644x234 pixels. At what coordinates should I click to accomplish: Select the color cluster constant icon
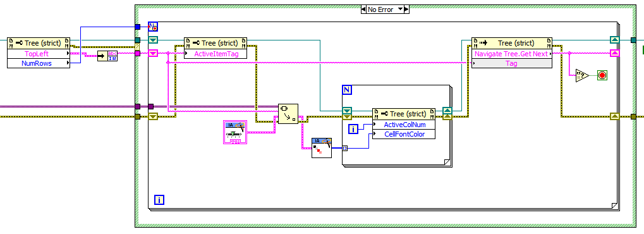tap(321, 148)
